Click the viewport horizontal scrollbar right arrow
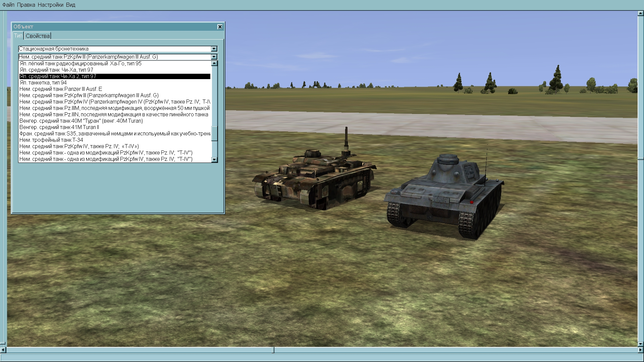This screenshot has height=362, width=644. 640,350
